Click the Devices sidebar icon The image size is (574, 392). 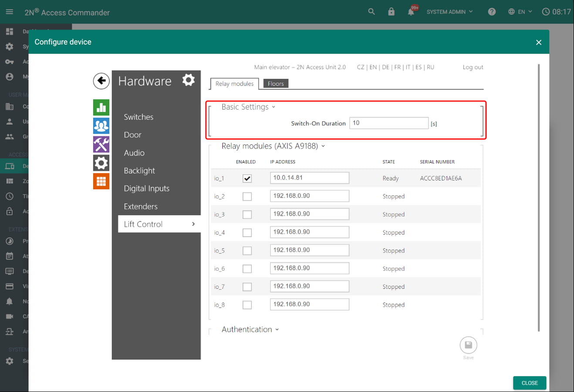click(10, 166)
